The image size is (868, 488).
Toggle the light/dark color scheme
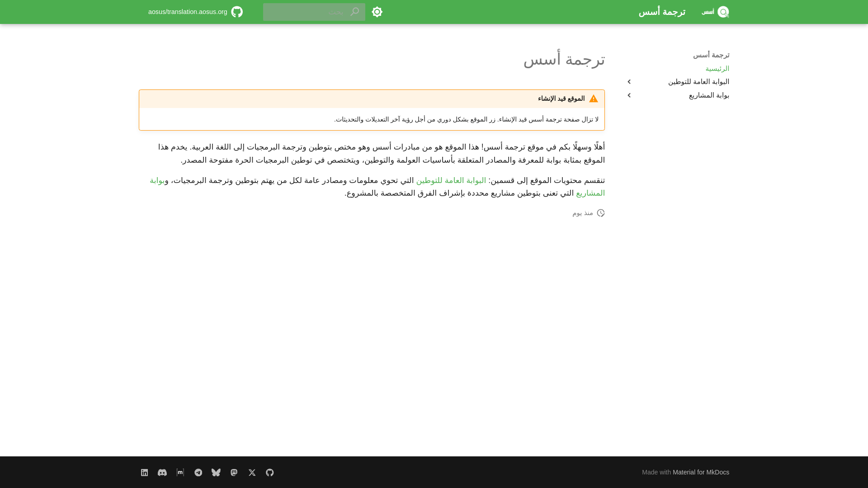[377, 12]
